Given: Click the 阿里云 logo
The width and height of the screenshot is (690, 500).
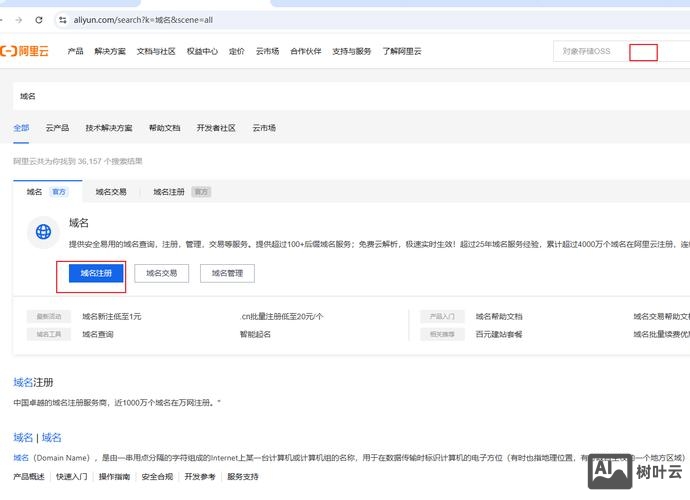Looking at the screenshot, I should point(24,51).
